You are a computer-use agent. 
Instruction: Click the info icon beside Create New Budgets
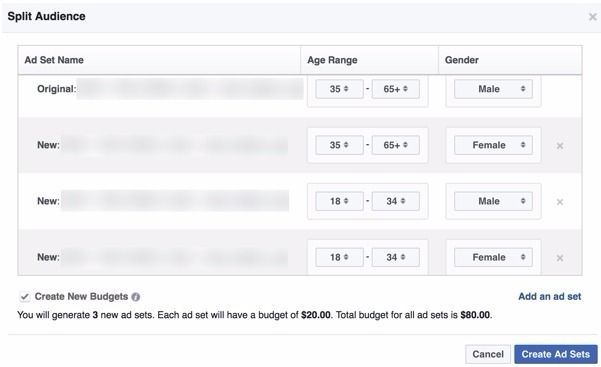pos(136,297)
